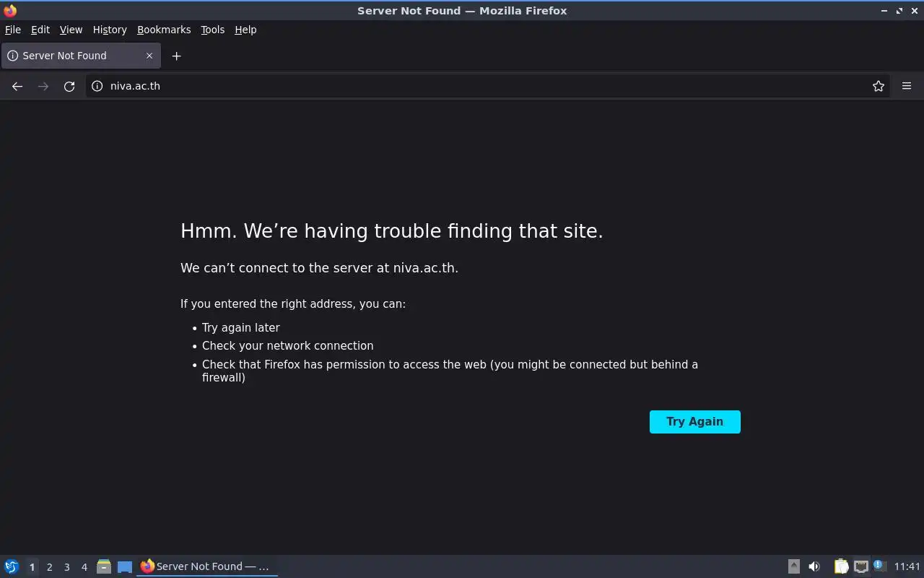
Task: Switch to workspace 2
Action: [x=49, y=567]
